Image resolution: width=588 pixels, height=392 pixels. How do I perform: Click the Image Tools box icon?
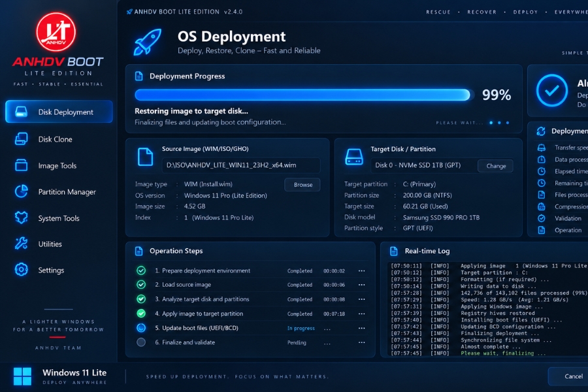[22, 165]
